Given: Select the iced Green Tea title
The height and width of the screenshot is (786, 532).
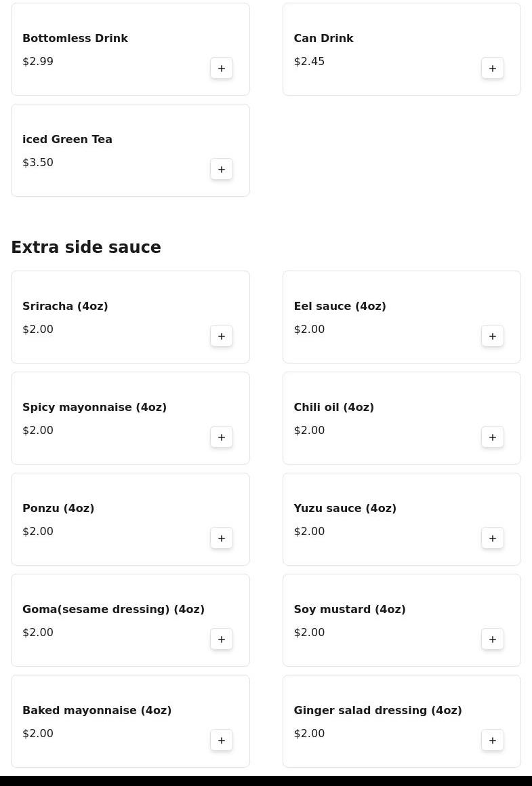Looking at the screenshot, I should 67,140.
